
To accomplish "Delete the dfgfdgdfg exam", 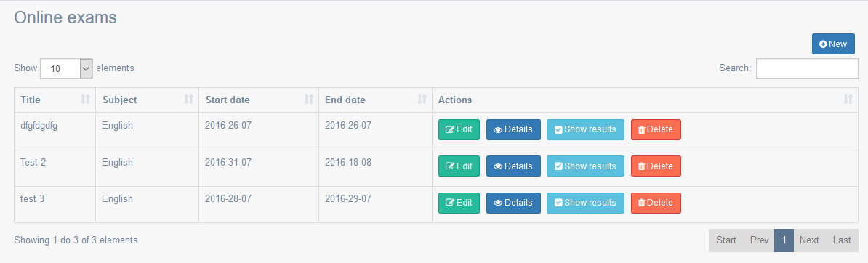I will [x=656, y=129].
